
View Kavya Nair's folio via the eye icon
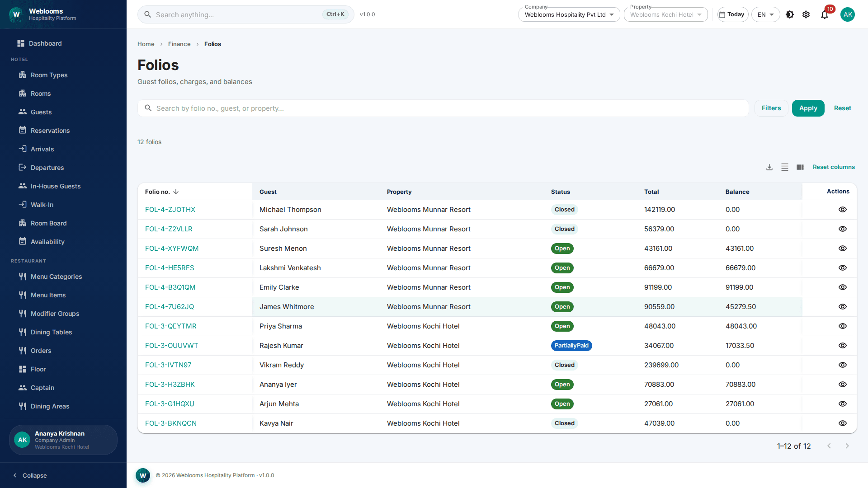(843, 423)
